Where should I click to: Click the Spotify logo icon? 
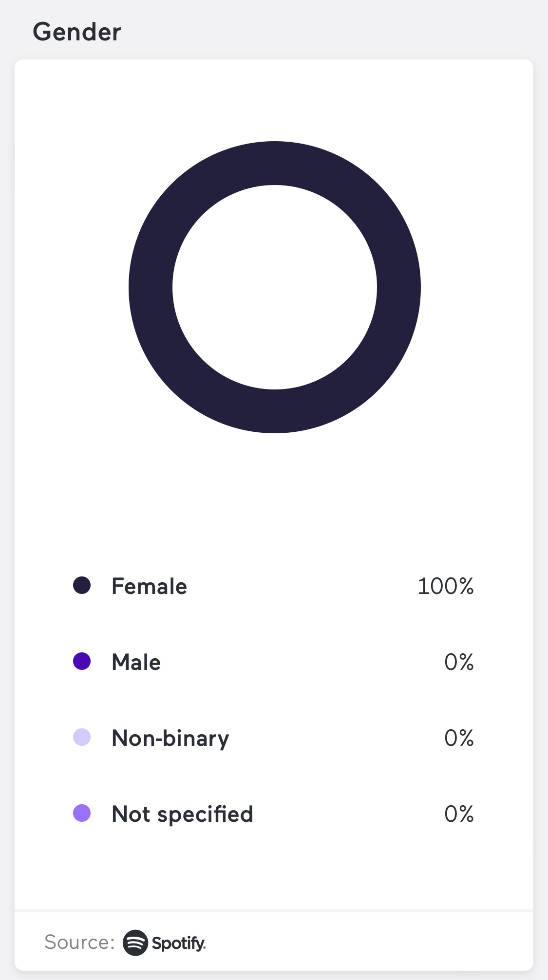pos(135,943)
